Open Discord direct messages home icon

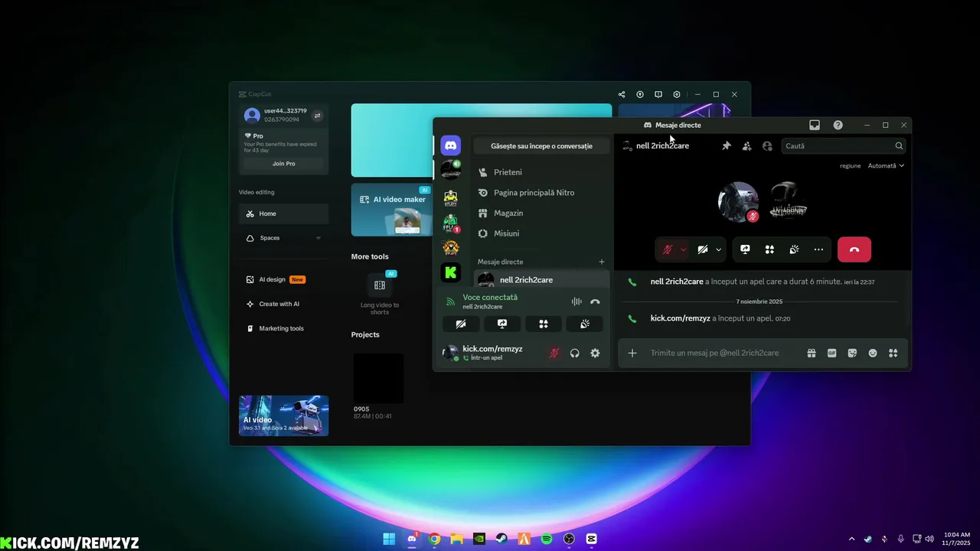coord(450,145)
